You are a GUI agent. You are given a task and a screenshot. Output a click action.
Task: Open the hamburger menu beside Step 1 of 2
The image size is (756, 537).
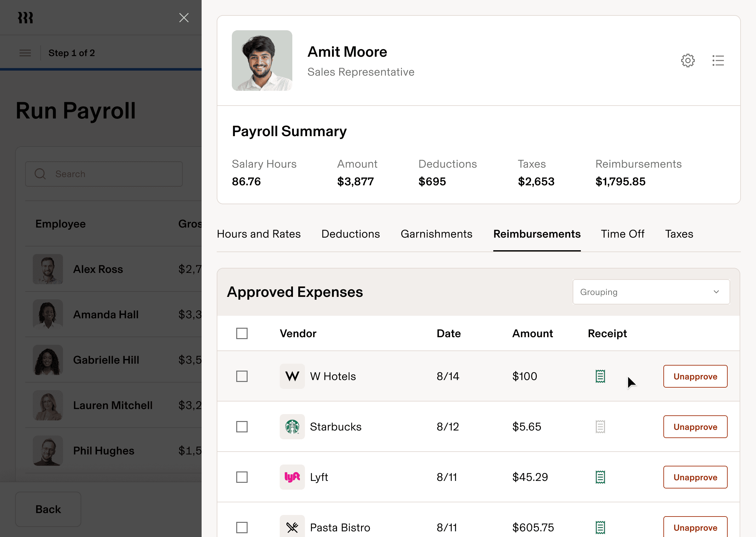[x=25, y=53]
